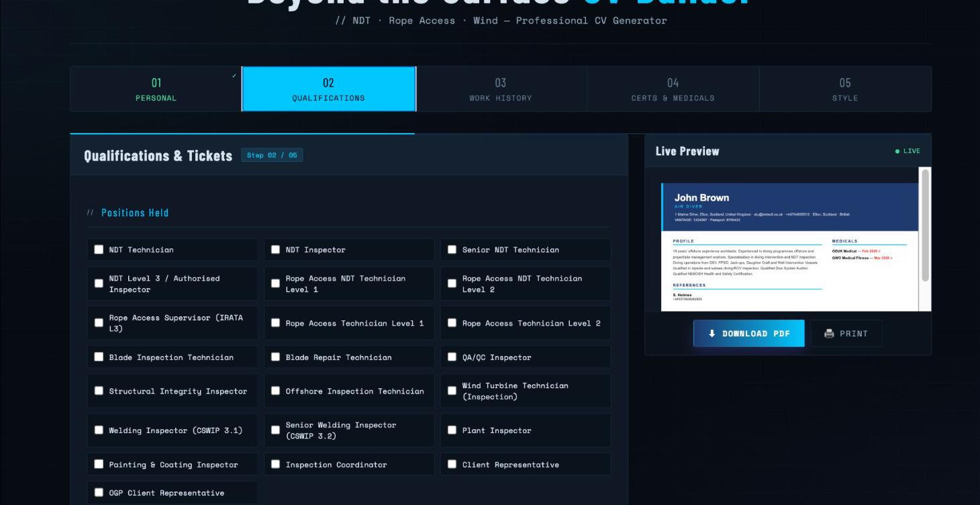Select Senior Welding Inspector (CSWIP 3.2)

tap(275, 430)
